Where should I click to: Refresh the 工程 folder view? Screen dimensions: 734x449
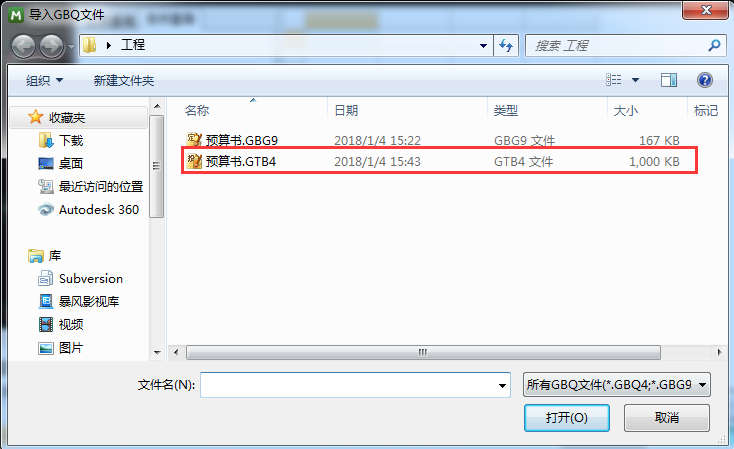pos(506,45)
